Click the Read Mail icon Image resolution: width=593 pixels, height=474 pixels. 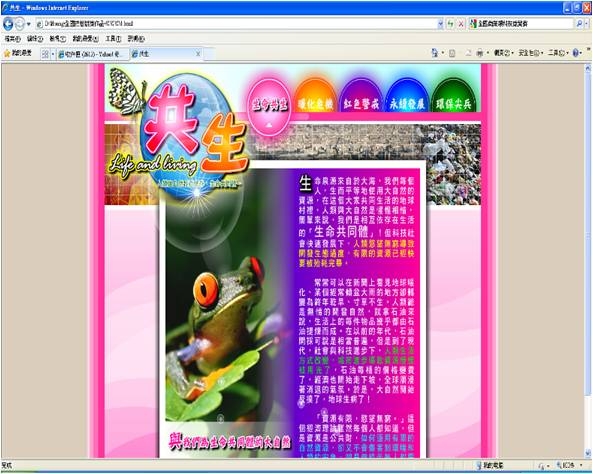[x=469, y=53]
